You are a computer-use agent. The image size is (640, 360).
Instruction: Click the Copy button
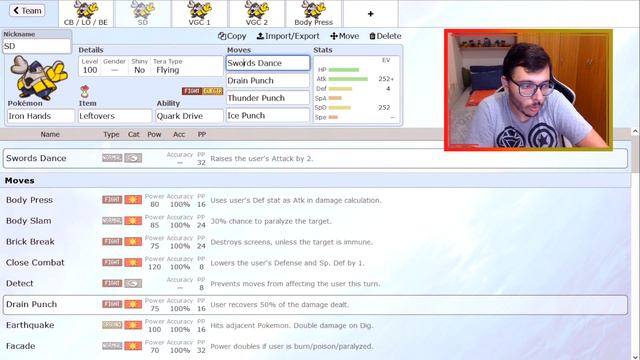[x=232, y=36]
